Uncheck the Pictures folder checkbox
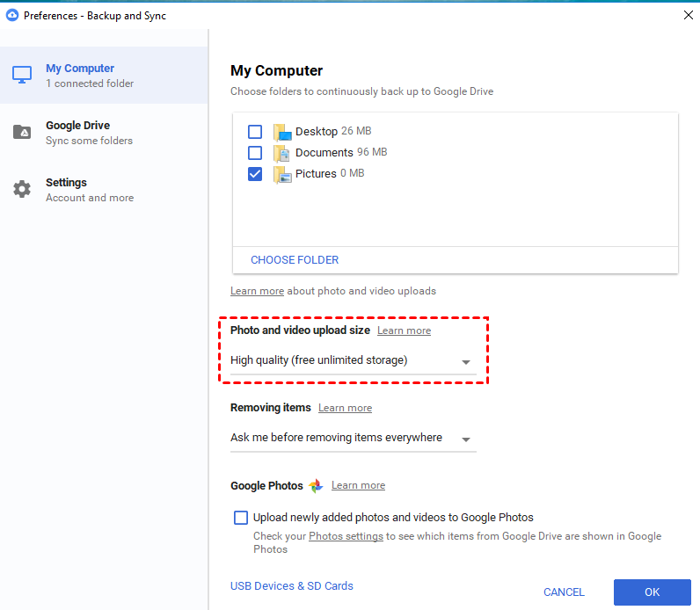 point(255,174)
